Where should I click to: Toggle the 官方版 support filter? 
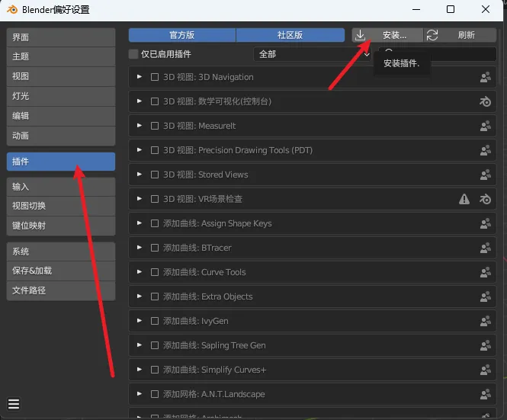(182, 35)
